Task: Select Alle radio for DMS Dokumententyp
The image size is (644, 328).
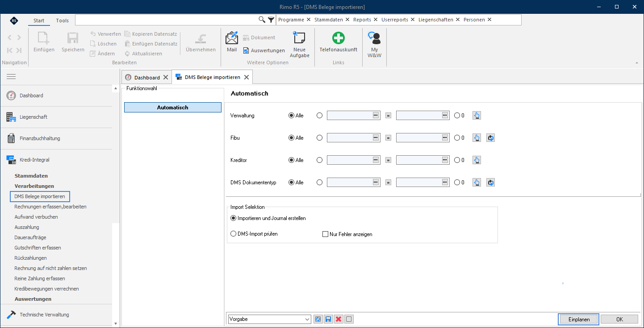Action: (x=292, y=183)
